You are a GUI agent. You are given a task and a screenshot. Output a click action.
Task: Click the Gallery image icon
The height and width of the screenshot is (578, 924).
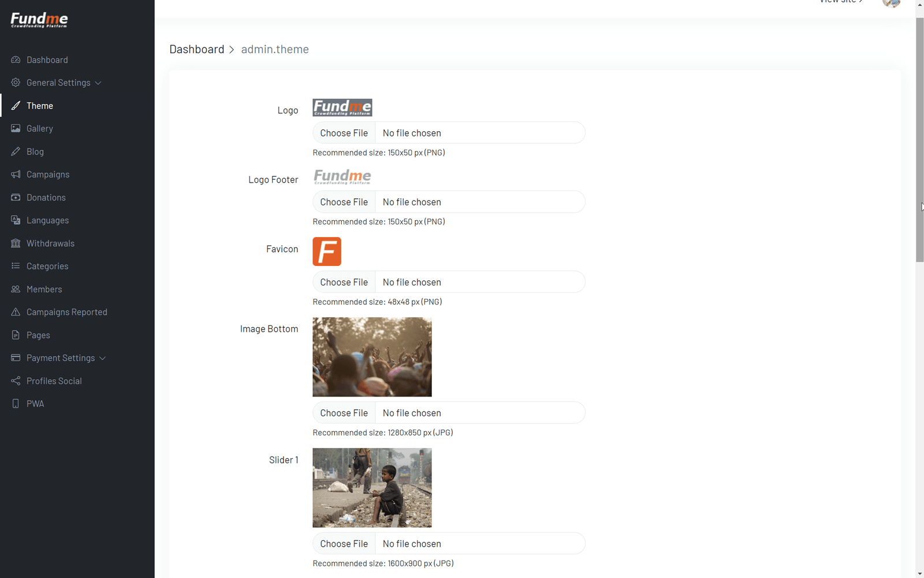pyautogui.click(x=16, y=128)
